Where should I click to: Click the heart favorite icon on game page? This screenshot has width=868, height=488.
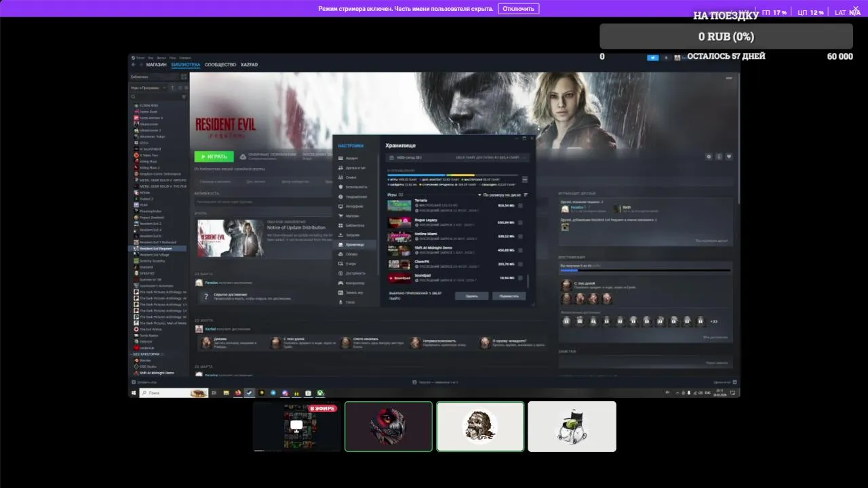click(x=729, y=157)
